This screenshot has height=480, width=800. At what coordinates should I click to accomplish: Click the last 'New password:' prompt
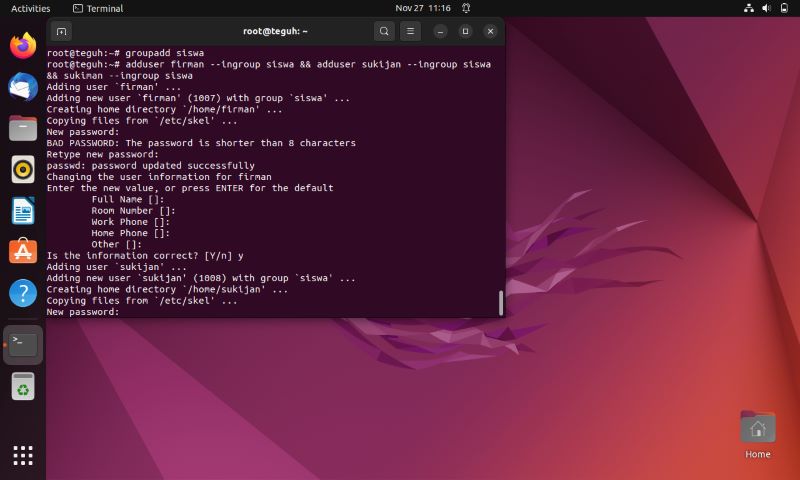coord(83,311)
